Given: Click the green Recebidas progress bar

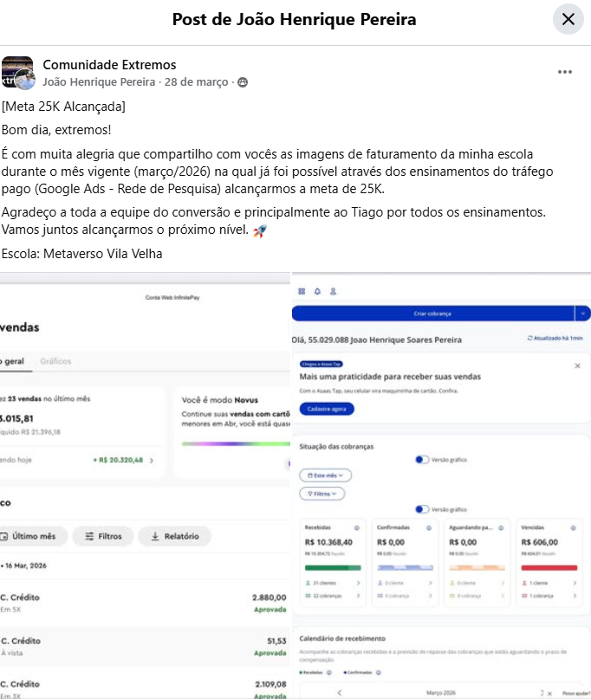Looking at the screenshot, I should click(x=333, y=567).
